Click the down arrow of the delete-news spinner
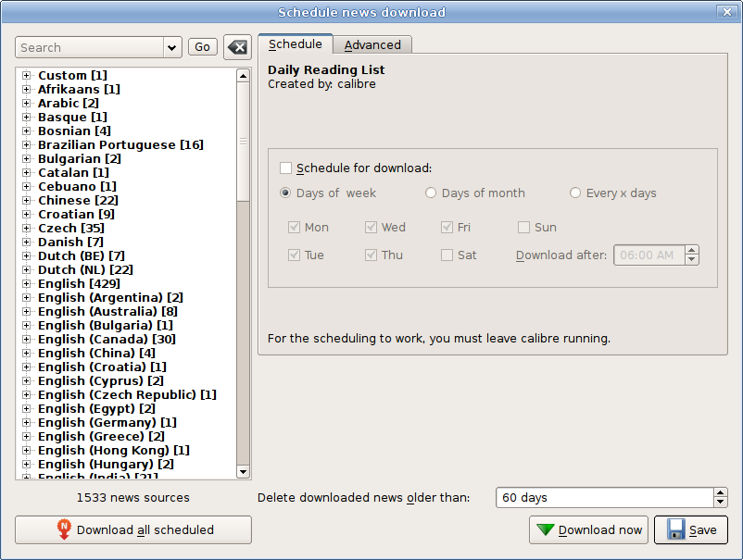Viewport: 743px width, 560px height. coord(720,502)
